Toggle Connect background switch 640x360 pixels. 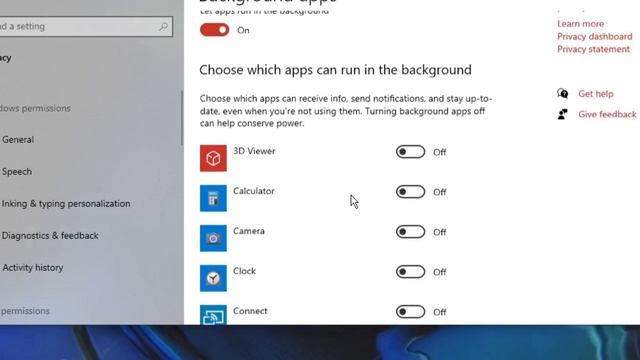tap(410, 312)
